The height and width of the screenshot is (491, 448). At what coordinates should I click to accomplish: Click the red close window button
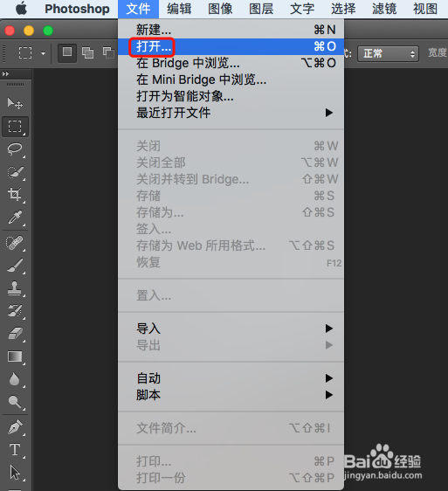click(10, 31)
